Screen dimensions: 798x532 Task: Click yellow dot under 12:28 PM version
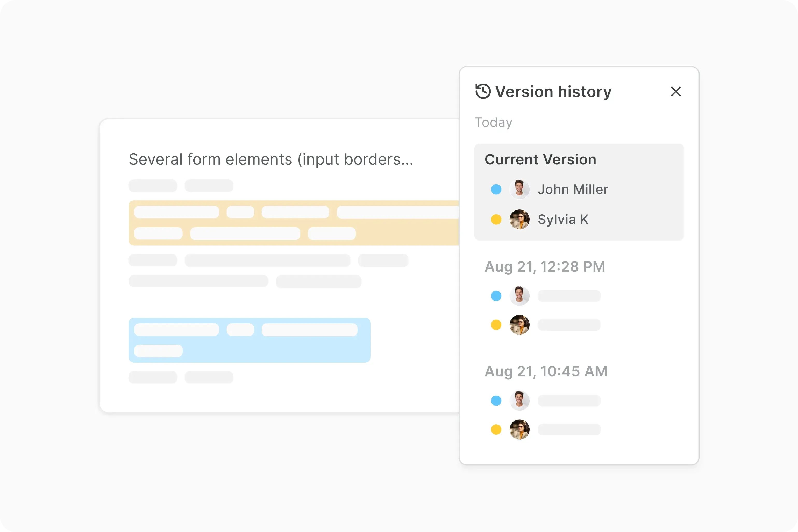496,325
